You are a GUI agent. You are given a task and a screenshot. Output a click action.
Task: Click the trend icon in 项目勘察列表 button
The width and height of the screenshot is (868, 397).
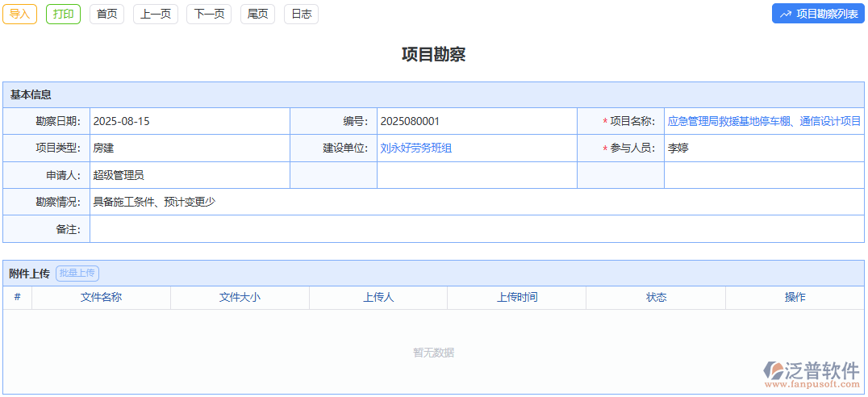coord(785,15)
